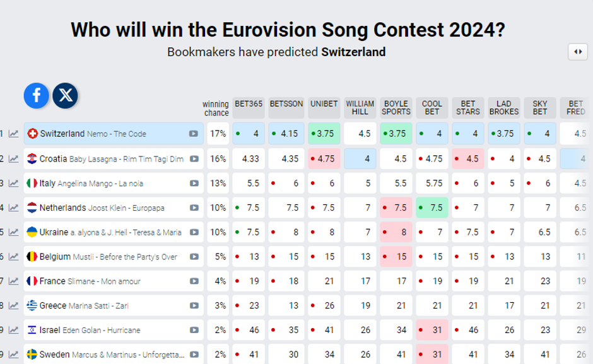Click Croatia's red Unibet 4.75 odds cell
The height and width of the screenshot is (364, 593).
(324, 159)
